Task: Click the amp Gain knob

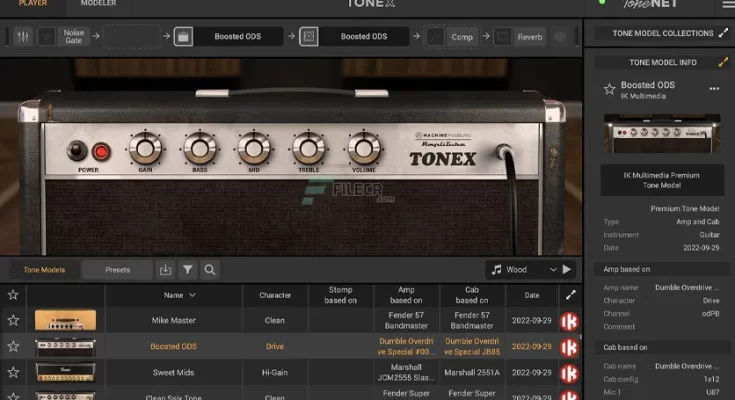Action: [146, 148]
